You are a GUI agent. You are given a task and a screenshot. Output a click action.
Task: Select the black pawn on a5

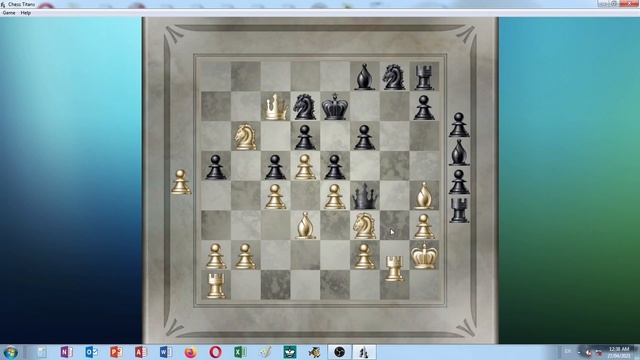click(x=216, y=167)
